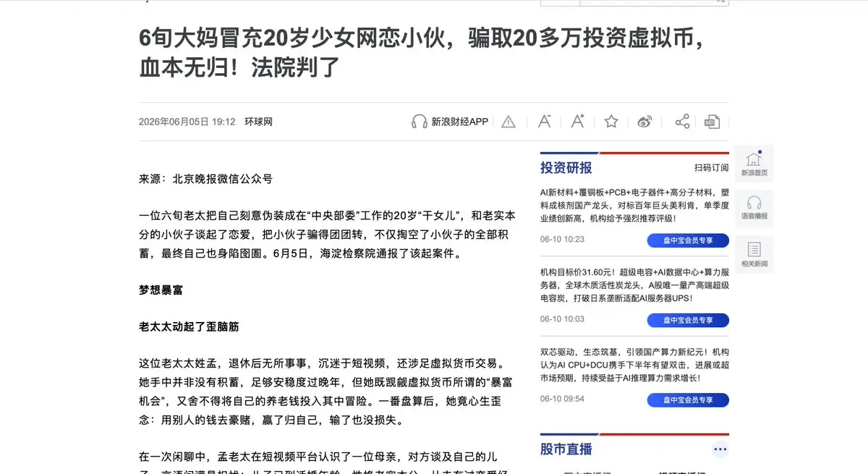The width and height of the screenshot is (868, 474).
Task: Click 盘中宝会员专享 button dated 06-10 10:23
Action: tap(688, 240)
